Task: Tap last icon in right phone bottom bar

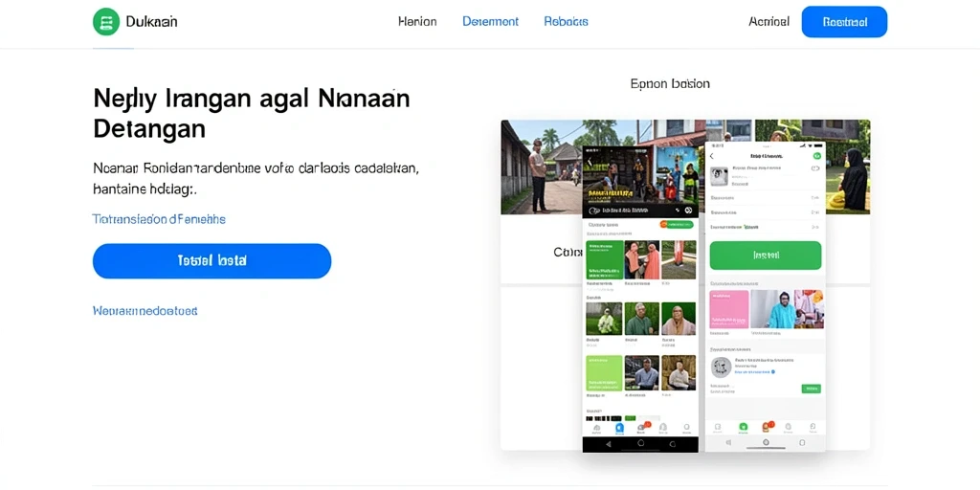Action: 813,427
